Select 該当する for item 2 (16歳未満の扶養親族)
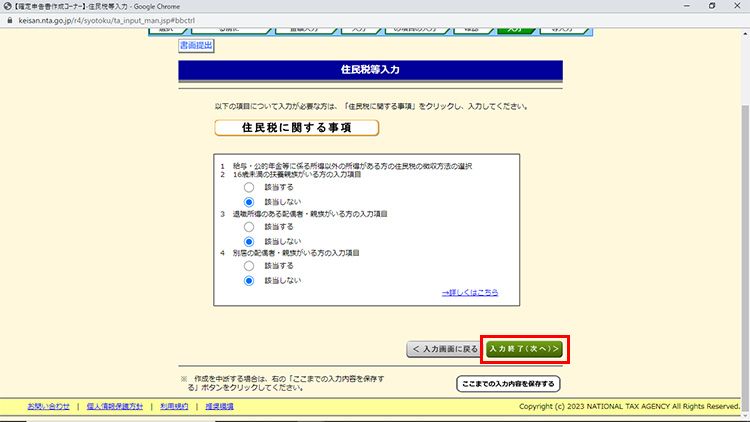Viewport: 750px width, 422px height. pos(249,188)
